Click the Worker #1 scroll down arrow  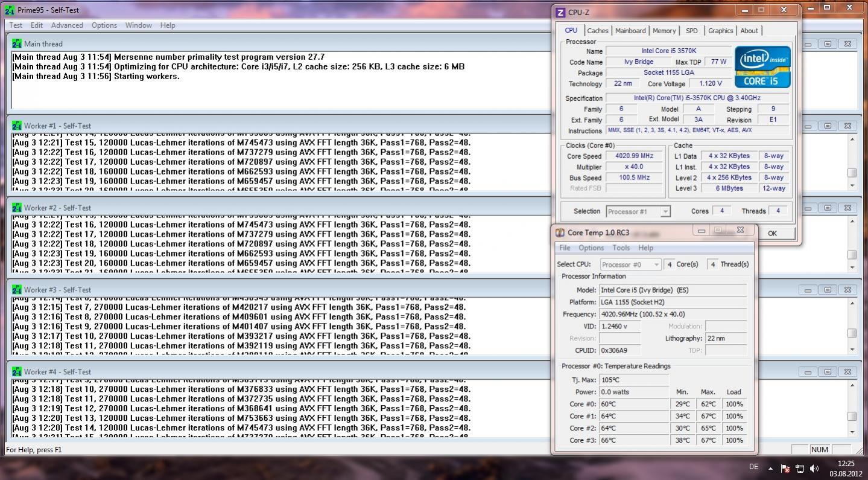(852, 185)
